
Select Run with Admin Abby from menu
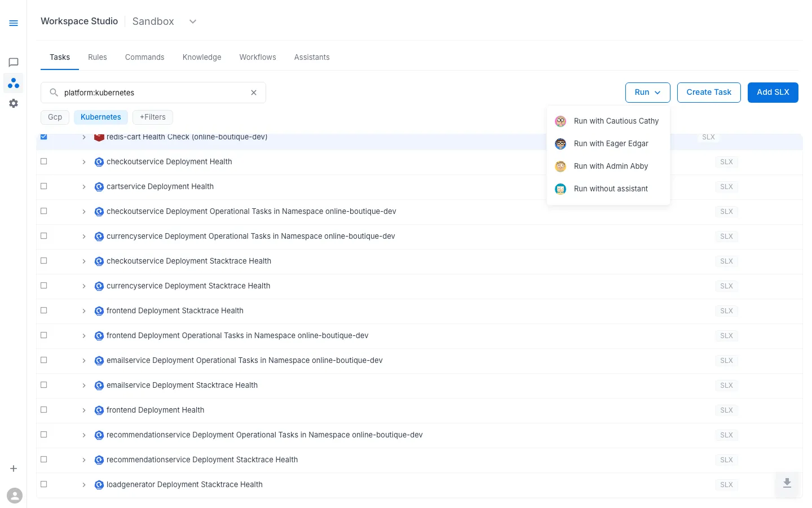[611, 166]
